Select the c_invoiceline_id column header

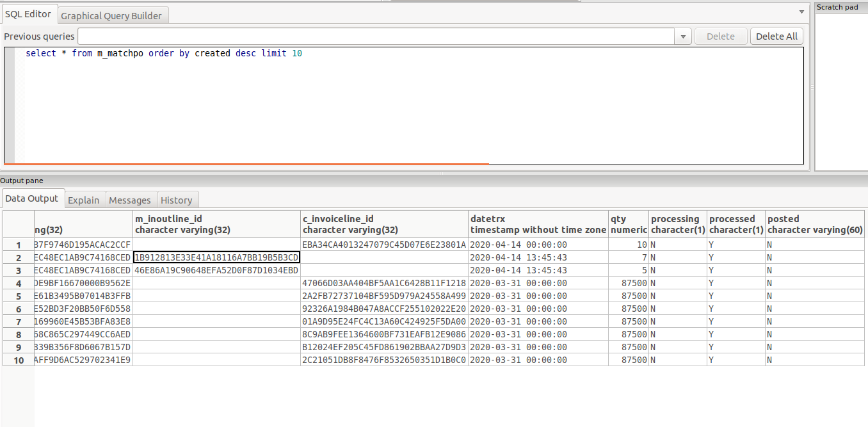pyautogui.click(x=384, y=224)
